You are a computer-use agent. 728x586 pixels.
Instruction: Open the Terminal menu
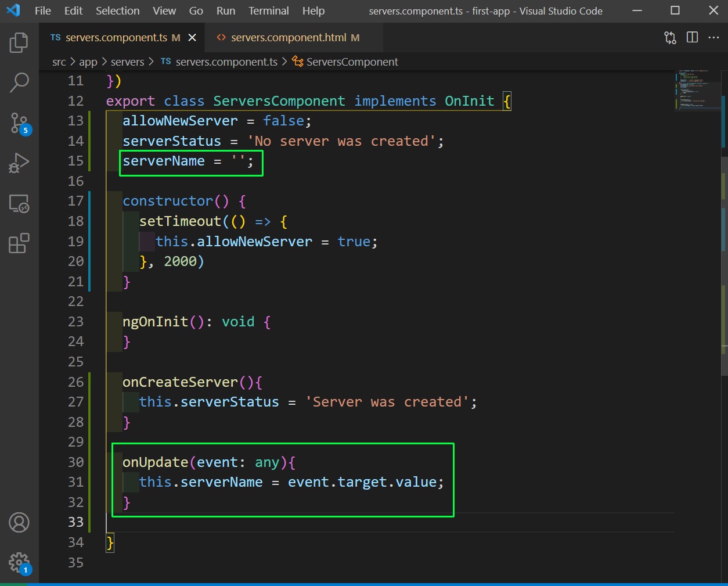coord(269,10)
